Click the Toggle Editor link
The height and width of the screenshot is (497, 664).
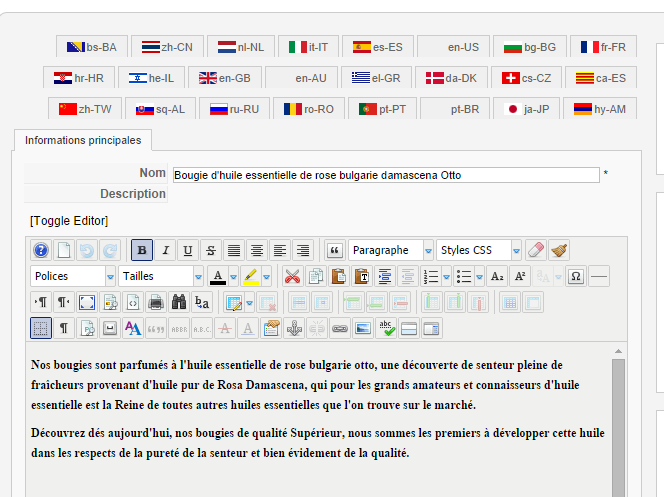coord(69,221)
